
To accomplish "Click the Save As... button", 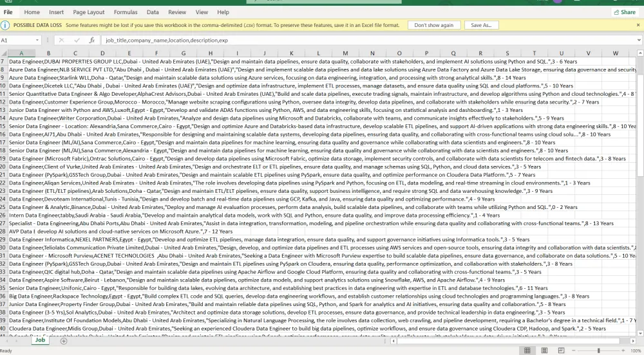I will pos(481,25).
